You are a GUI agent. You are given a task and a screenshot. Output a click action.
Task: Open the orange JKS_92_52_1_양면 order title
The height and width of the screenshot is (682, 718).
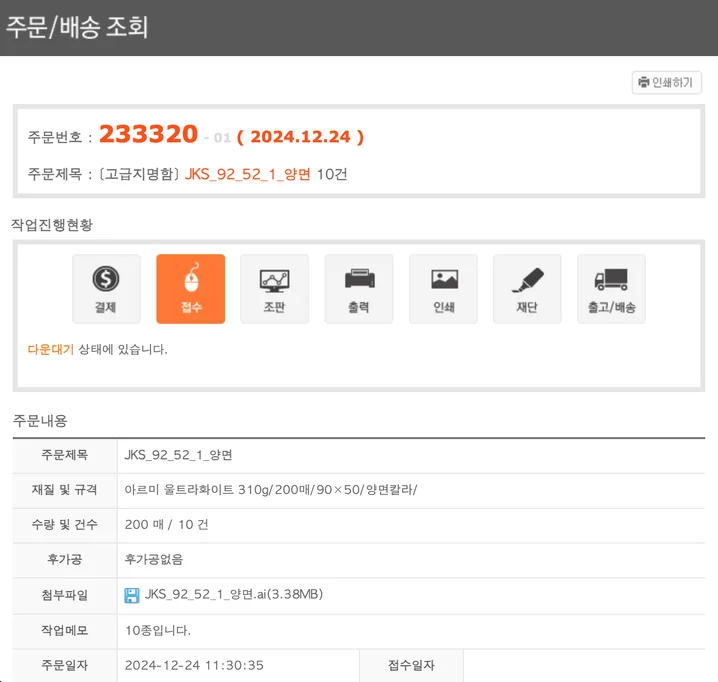(x=248, y=174)
